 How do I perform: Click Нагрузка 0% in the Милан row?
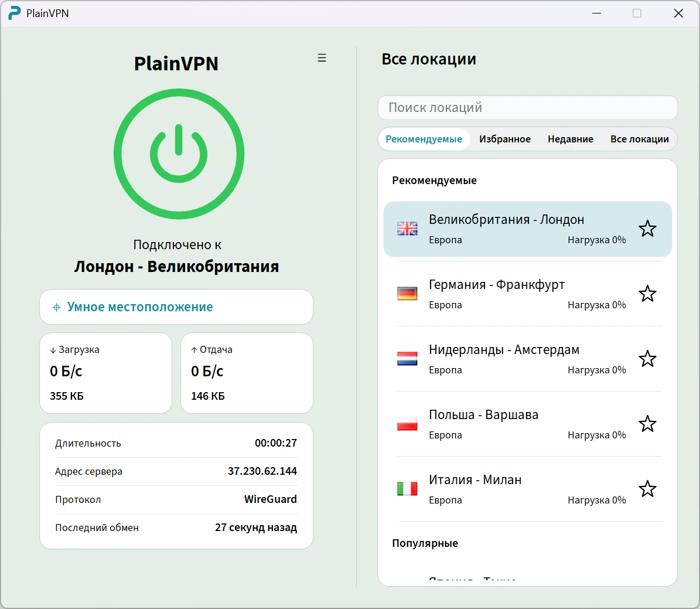(x=596, y=501)
